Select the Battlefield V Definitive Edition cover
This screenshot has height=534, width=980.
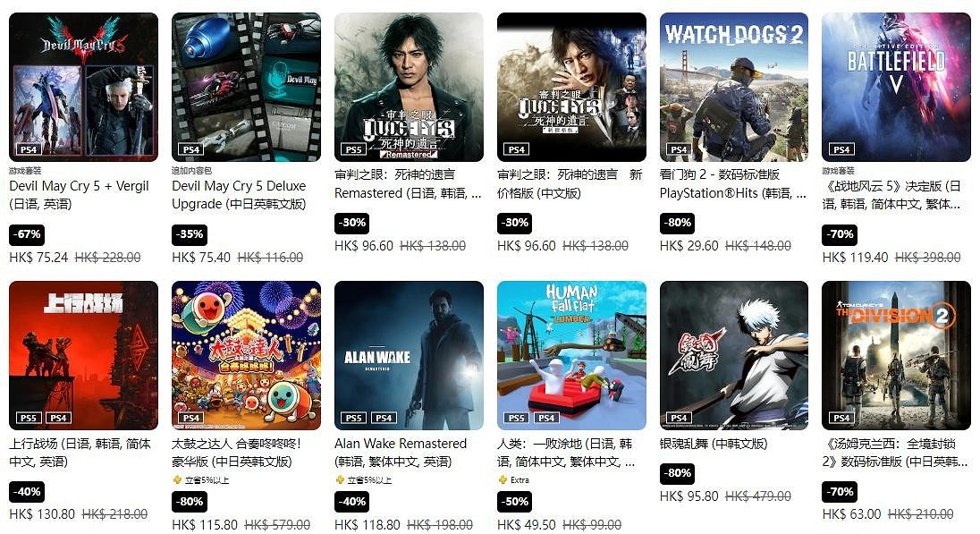coord(896,87)
